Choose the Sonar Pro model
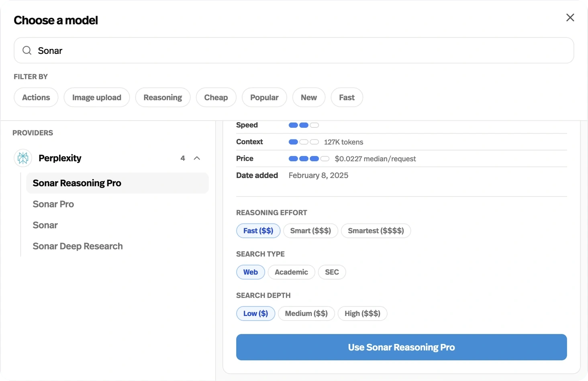Viewport: 588px width, 381px height. point(53,204)
